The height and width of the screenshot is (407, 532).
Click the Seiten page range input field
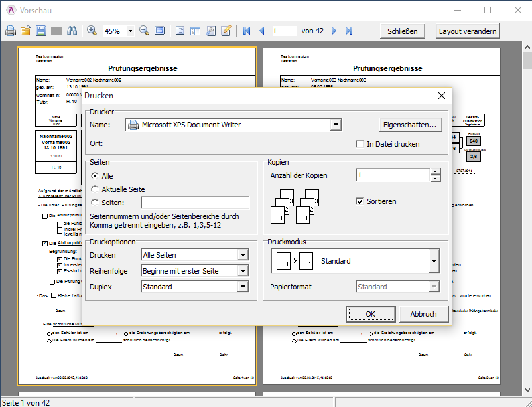click(195, 203)
